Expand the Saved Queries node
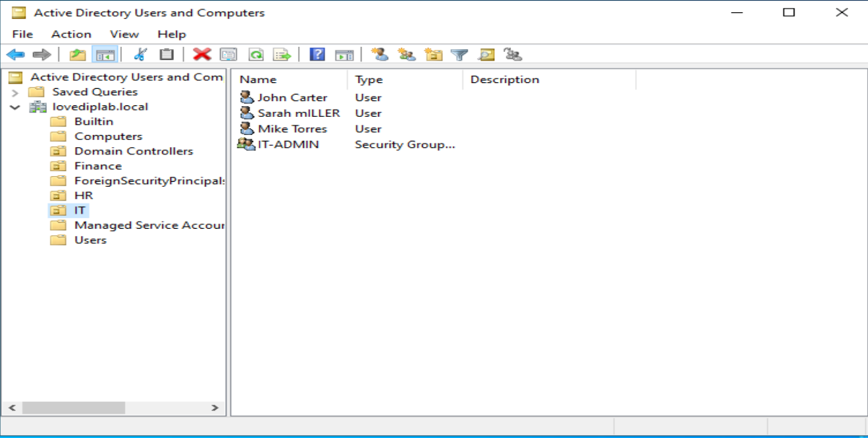Image resolution: width=868 pixels, height=438 pixels. [14, 92]
